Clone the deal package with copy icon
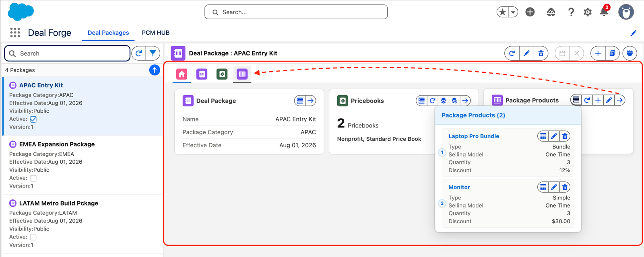The image size is (644, 257). pos(612,53)
